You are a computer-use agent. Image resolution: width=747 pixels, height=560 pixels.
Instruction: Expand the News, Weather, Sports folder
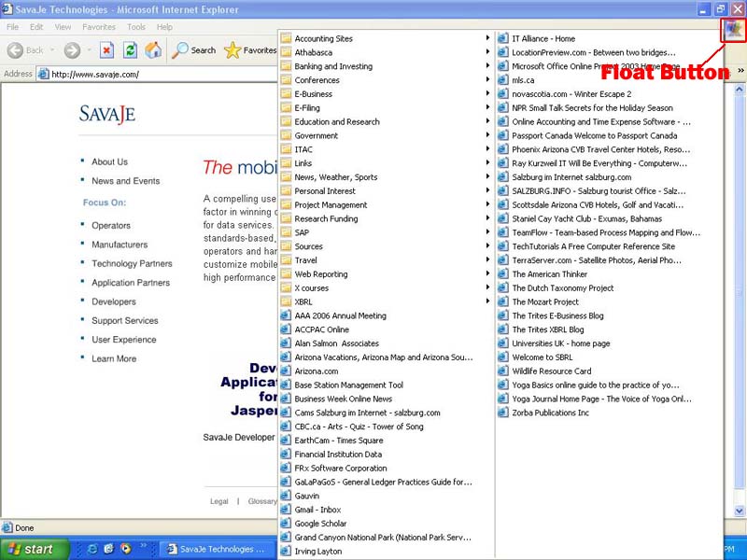click(x=335, y=177)
